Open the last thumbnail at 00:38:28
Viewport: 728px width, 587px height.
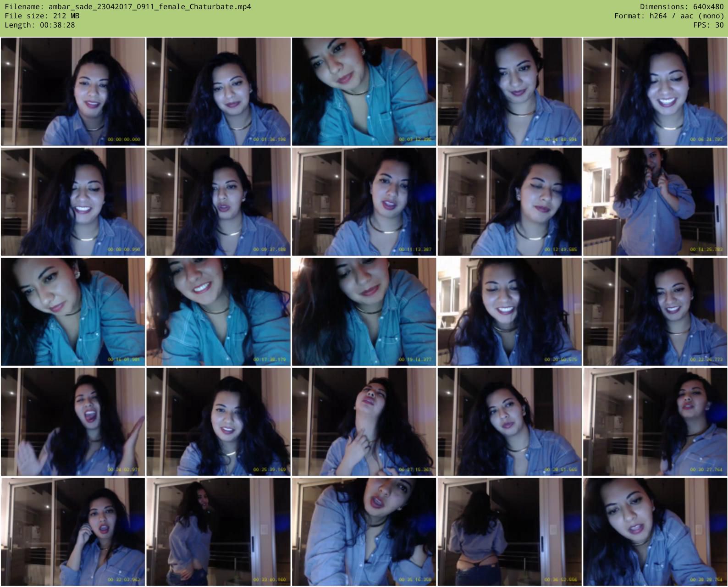(x=655, y=532)
